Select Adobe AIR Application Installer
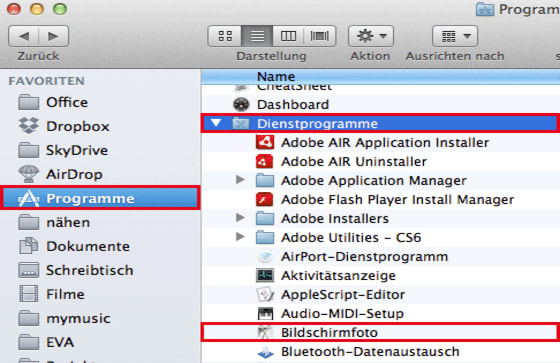 pos(380,143)
